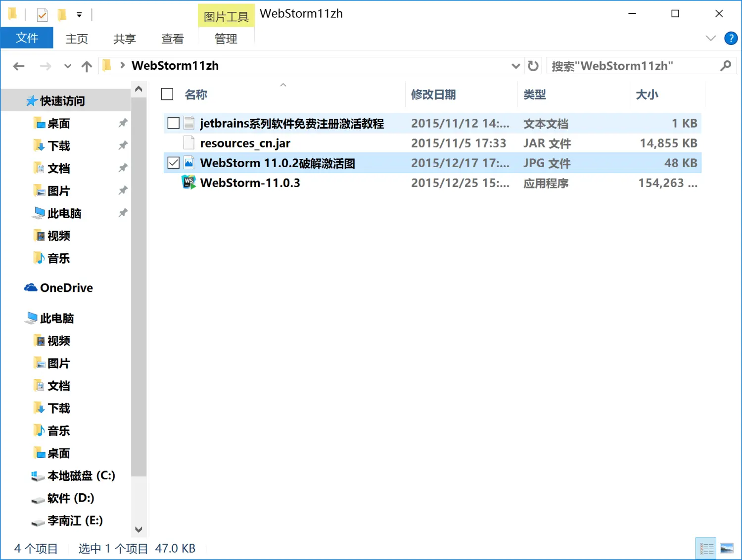Screen dimensions: 742x560
Task: Select the 图片工具 contextual tab
Action: pos(226,16)
